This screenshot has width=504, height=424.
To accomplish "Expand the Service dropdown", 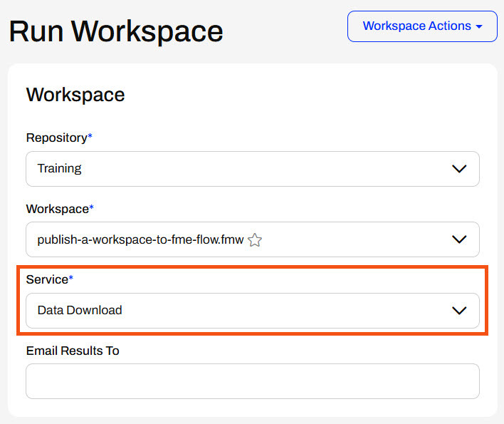I will 252,311.
